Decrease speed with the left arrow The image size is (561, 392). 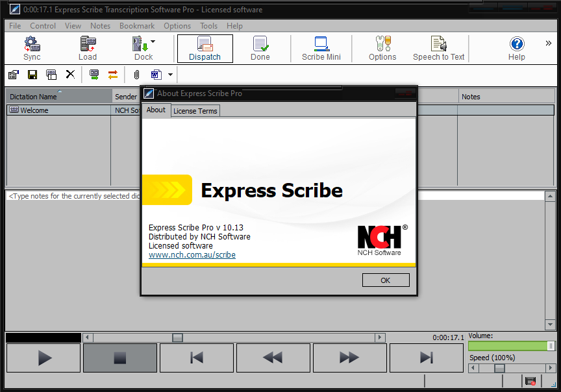[x=473, y=368]
